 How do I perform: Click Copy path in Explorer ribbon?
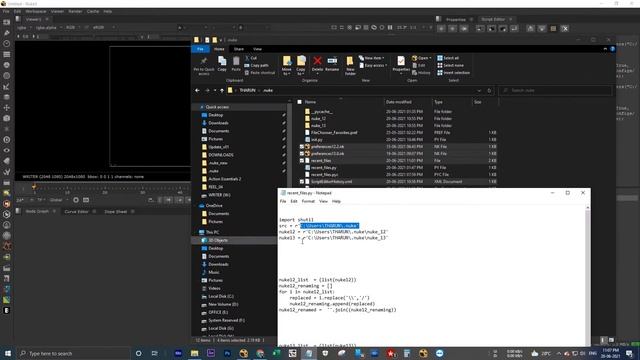tap(257, 65)
